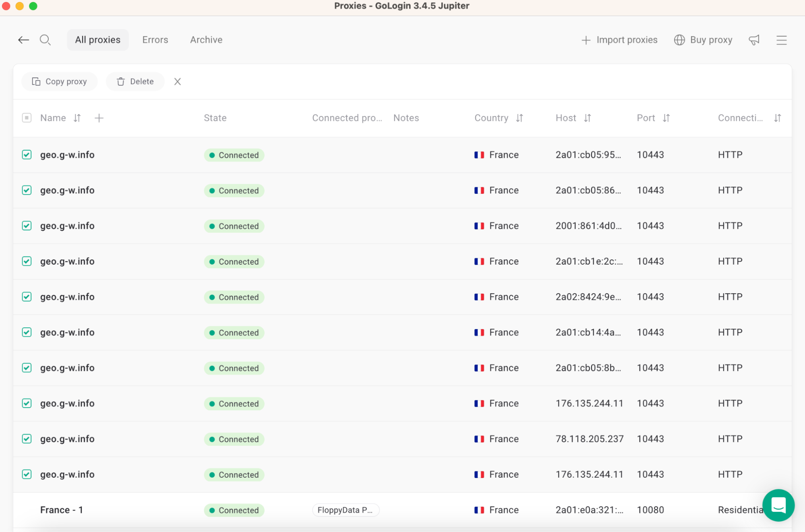Click Buy proxy
The image size is (805, 532).
coord(703,40)
